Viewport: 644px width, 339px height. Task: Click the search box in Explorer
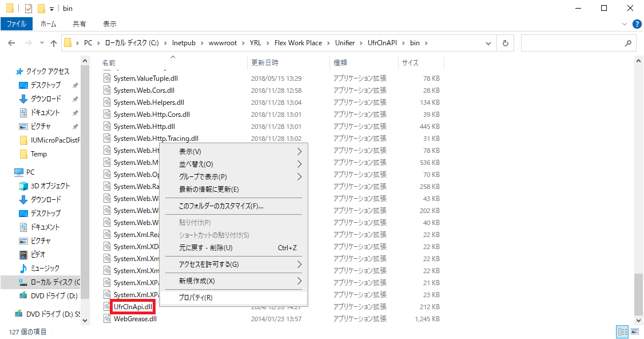(x=578, y=43)
